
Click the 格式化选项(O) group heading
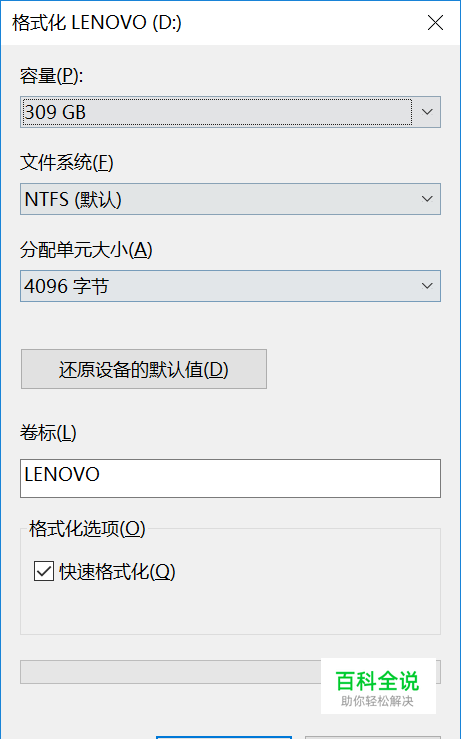click(87, 529)
